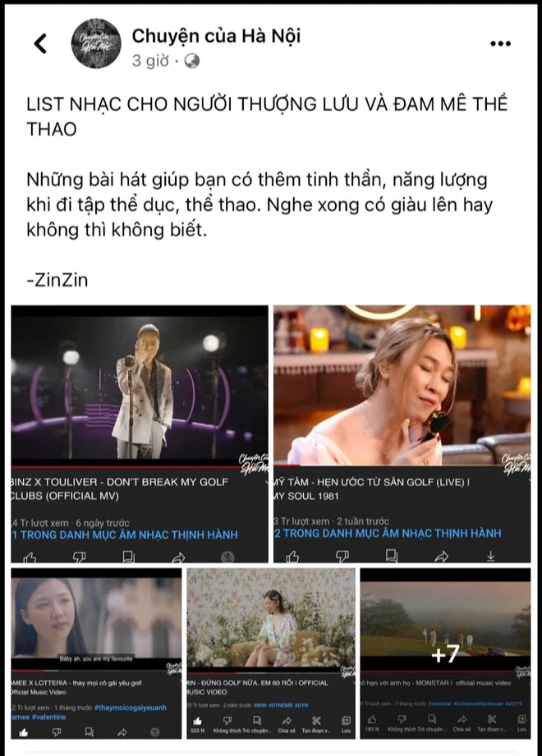Click the 3 giờ post timestamp
Screen dimensions: 542x756
(150, 62)
